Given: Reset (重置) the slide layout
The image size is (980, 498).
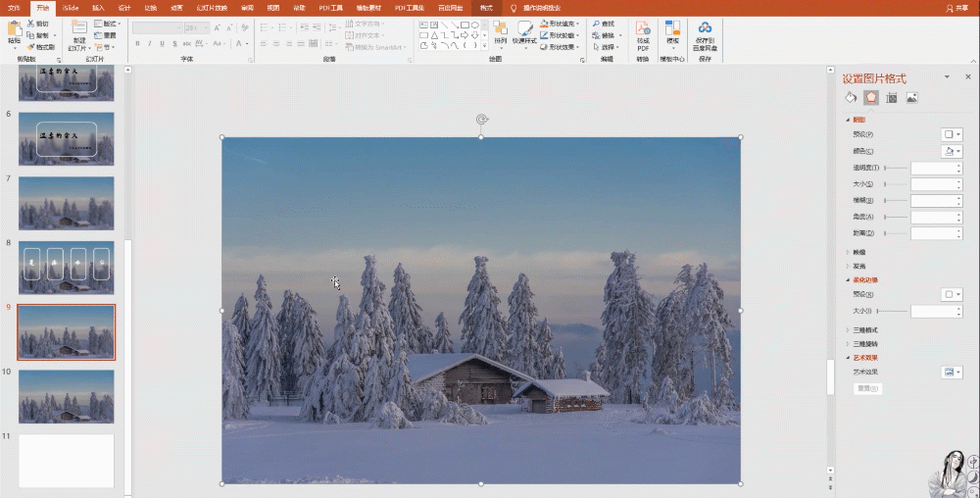Looking at the screenshot, I should (106, 35).
